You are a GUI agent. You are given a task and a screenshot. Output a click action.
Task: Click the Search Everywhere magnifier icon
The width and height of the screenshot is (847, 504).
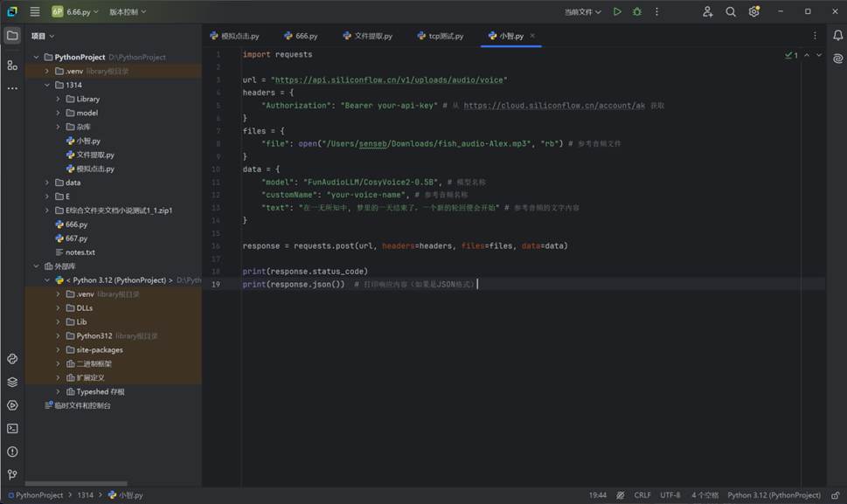click(x=731, y=12)
